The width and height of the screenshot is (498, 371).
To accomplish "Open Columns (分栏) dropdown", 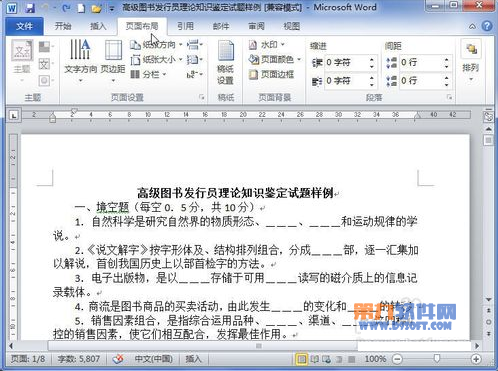I will pos(148,74).
